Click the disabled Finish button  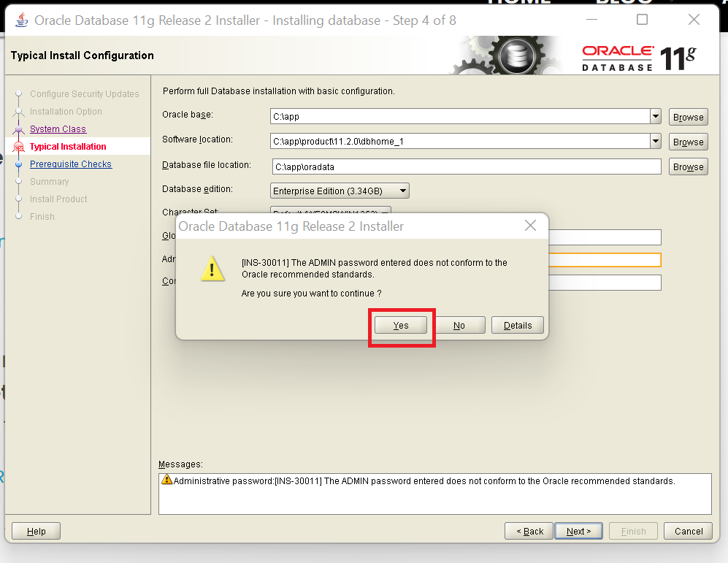(633, 531)
